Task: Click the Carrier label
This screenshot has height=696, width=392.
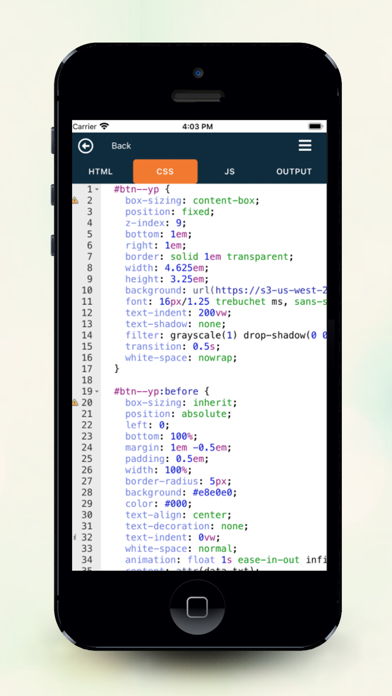Action: point(85,127)
